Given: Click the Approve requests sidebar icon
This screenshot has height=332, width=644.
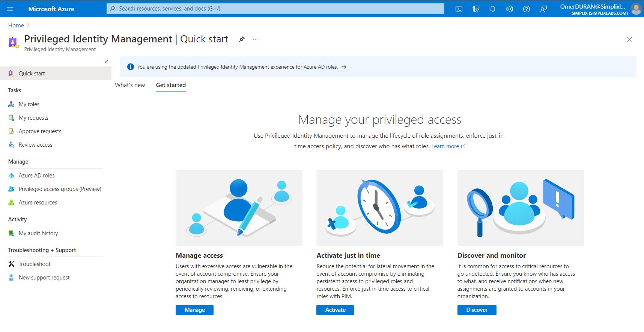Looking at the screenshot, I should pos(11,131).
